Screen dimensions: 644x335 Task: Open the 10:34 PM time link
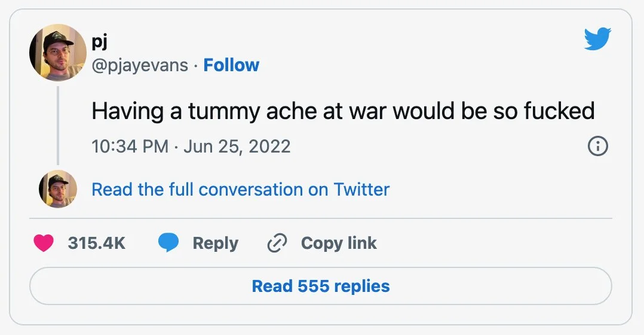tap(130, 147)
